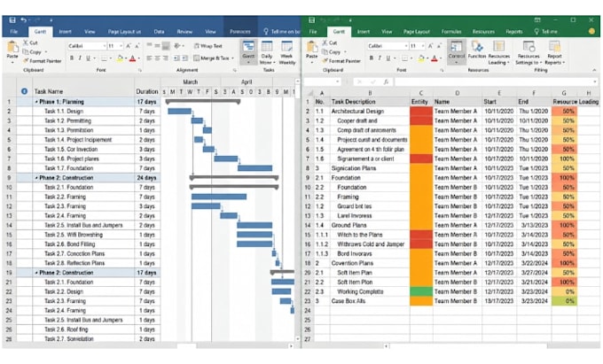Toggle italic in the blue Gantt window

80,58
